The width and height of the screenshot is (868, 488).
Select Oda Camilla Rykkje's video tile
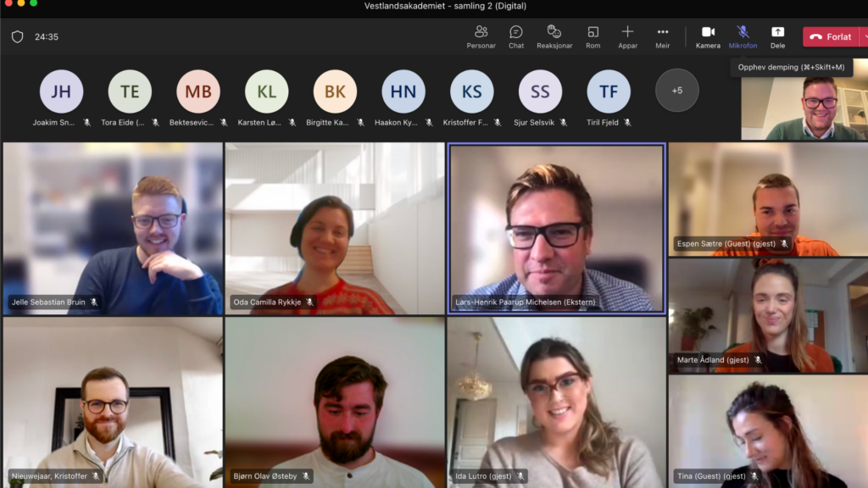click(x=335, y=229)
